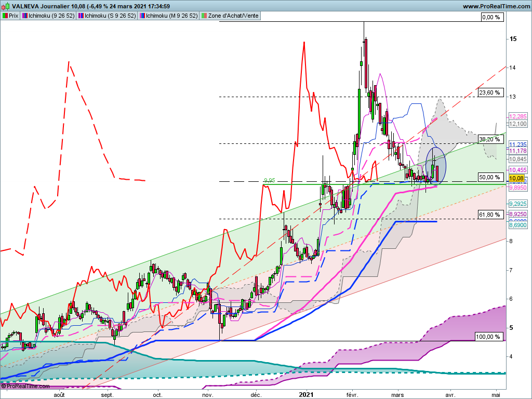Click the 9,2925 teal price label
Screen dimensions: 532x399
pyautogui.click(x=518, y=204)
